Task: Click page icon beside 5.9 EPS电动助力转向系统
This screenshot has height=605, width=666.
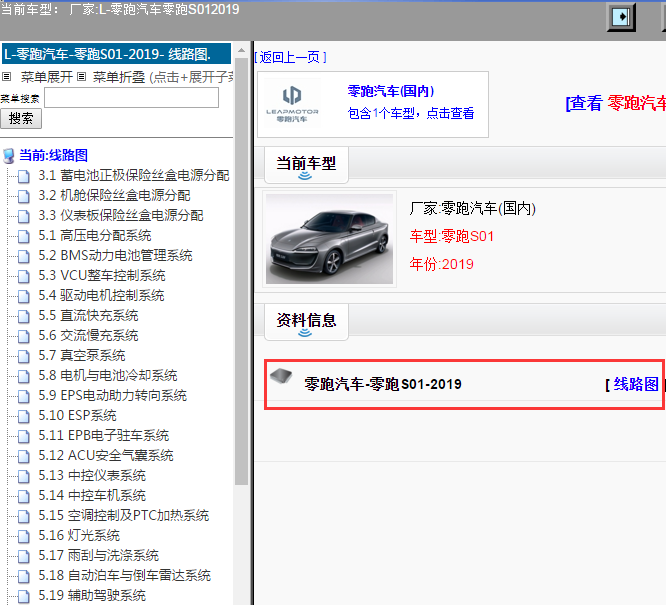Action: [x=24, y=396]
